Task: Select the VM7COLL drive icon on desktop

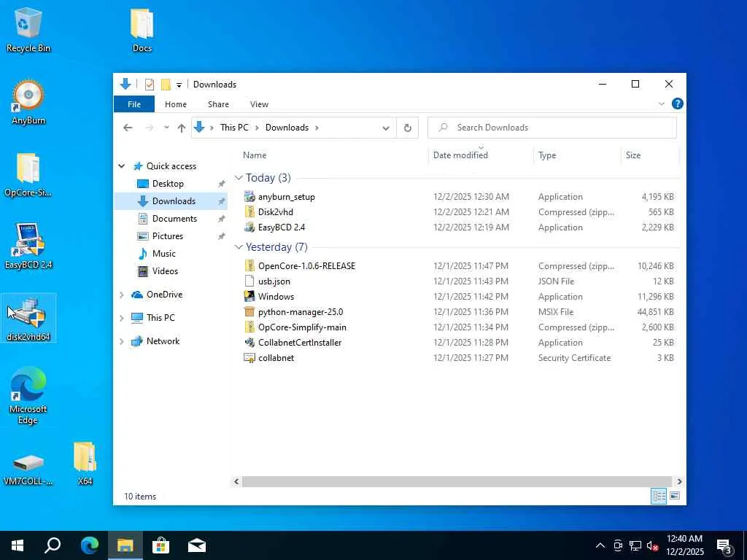Action: tap(28, 469)
